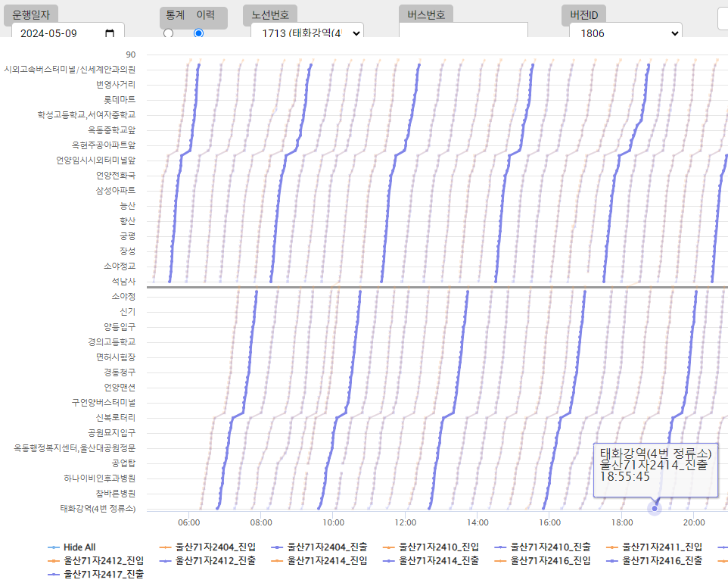728x586 pixels.
Task: Select the 이력 radio button
Action: coord(198,33)
